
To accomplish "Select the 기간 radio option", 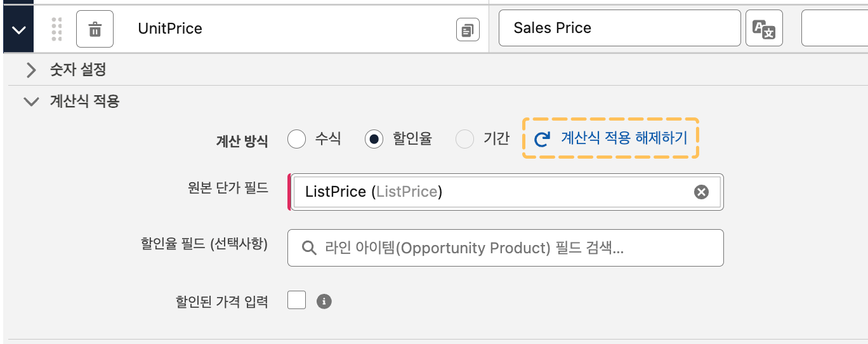I will click(x=465, y=139).
